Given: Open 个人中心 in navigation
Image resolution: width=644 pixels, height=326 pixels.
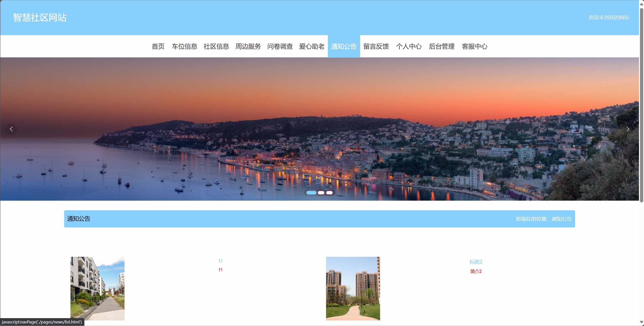Looking at the screenshot, I should [x=409, y=46].
